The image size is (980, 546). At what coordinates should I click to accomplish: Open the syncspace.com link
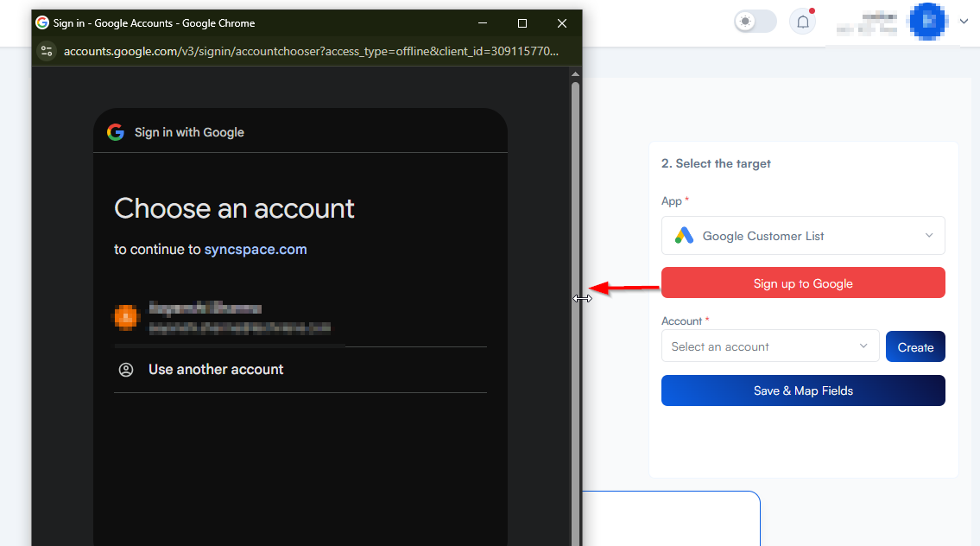[256, 250]
